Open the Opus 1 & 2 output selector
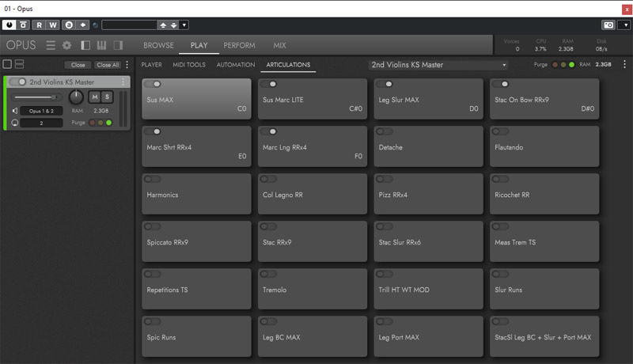This screenshot has width=633, height=364. pyautogui.click(x=42, y=112)
